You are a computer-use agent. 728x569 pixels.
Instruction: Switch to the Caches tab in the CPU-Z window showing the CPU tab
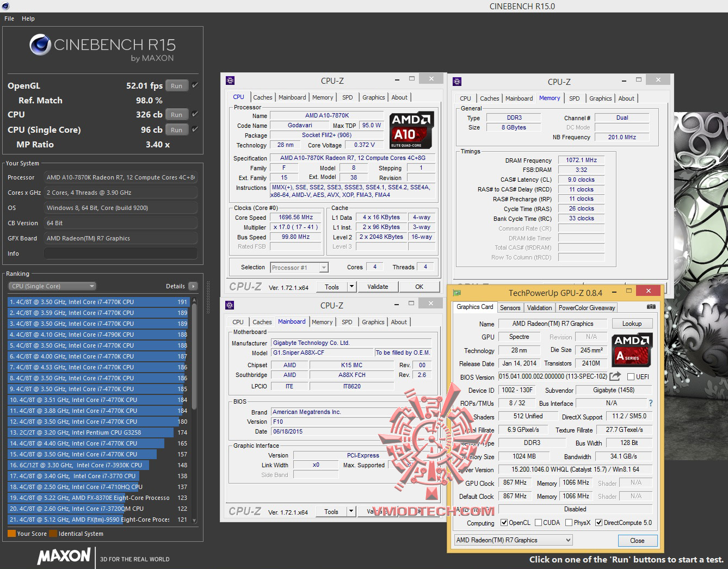[x=263, y=97]
